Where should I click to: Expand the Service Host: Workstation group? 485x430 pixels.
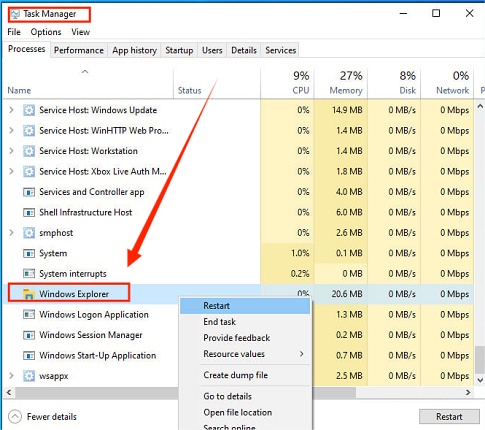pos(11,151)
